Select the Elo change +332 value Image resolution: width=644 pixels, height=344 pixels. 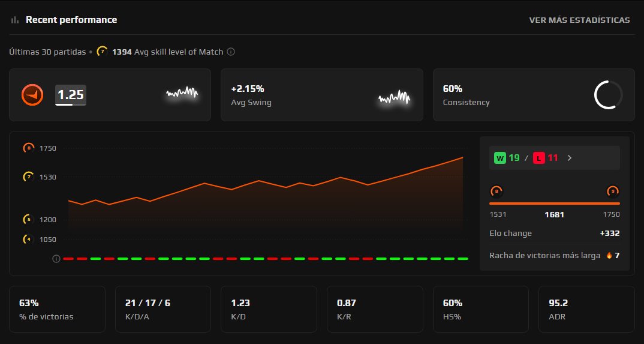610,234
